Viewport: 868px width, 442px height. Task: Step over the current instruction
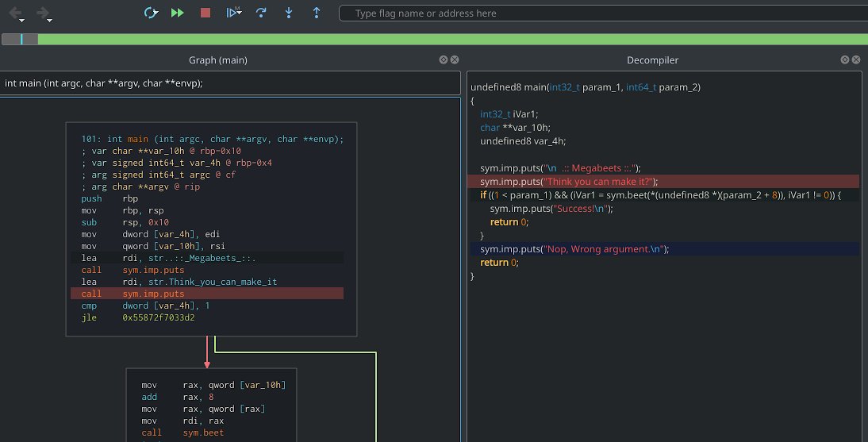pyautogui.click(x=261, y=12)
